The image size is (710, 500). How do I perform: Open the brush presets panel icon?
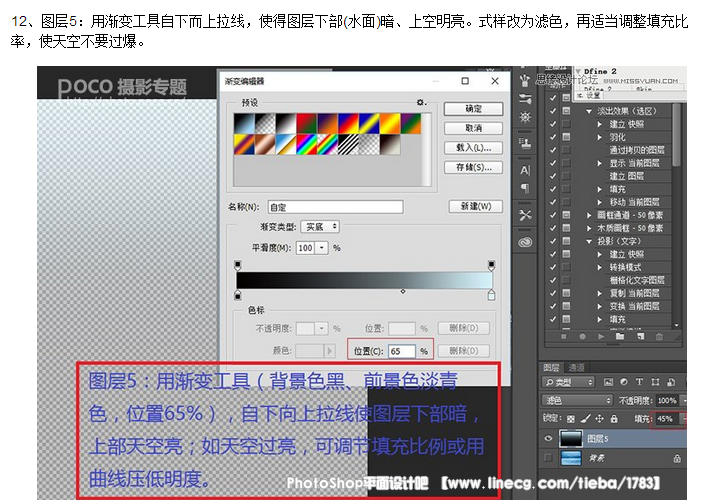coord(525,81)
